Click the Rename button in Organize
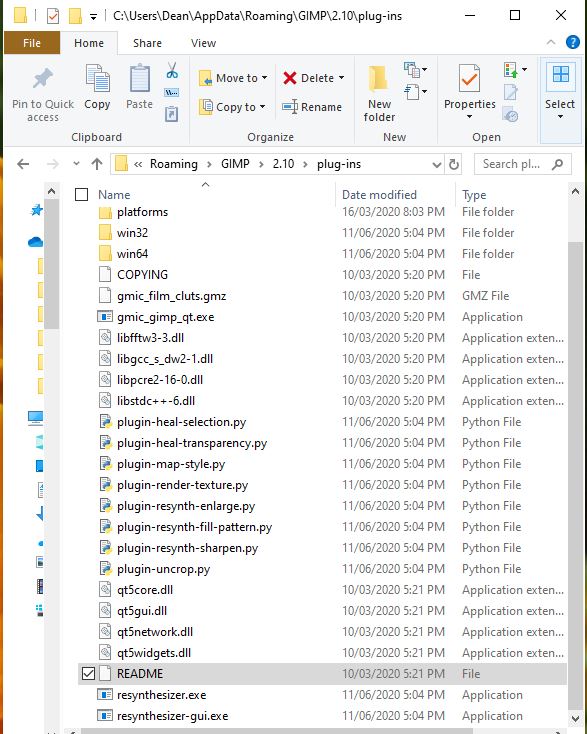Viewport: 587px width, 734px height. 312,107
